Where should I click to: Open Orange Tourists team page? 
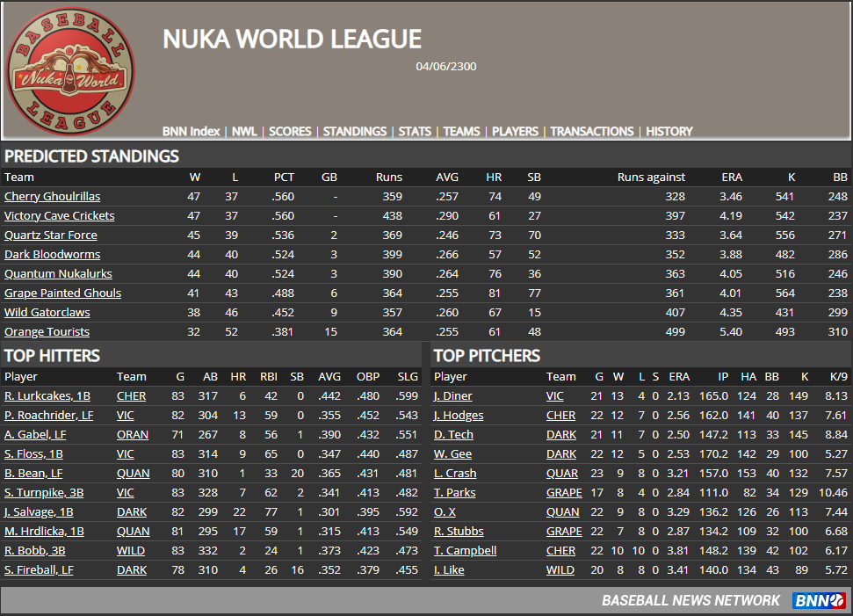click(x=47, y=331)
